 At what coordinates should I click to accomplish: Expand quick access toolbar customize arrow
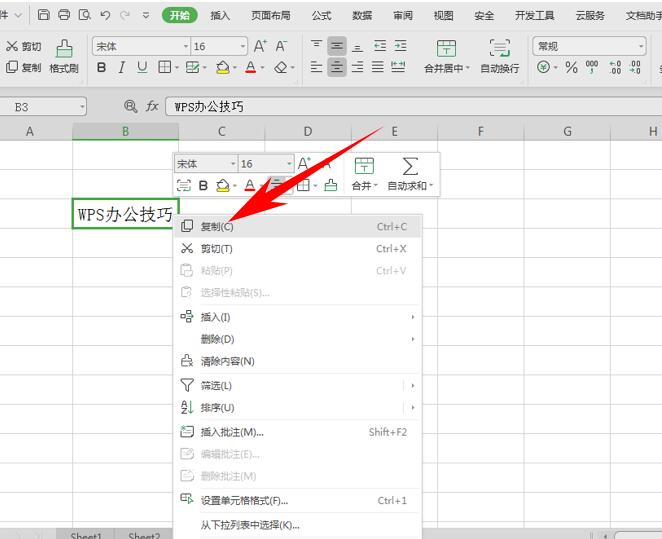[146, 16]
